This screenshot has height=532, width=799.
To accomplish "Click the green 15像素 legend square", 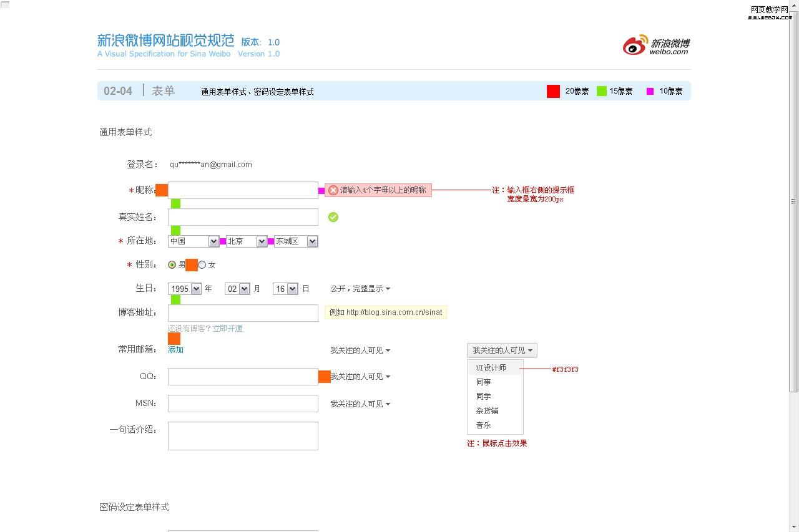I will pyautogui.click(x=602, y=91).
